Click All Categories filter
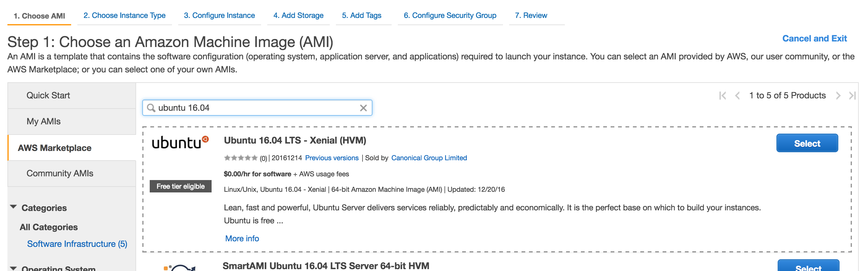This screenshot has width=868, height=271. click(49, 227)
